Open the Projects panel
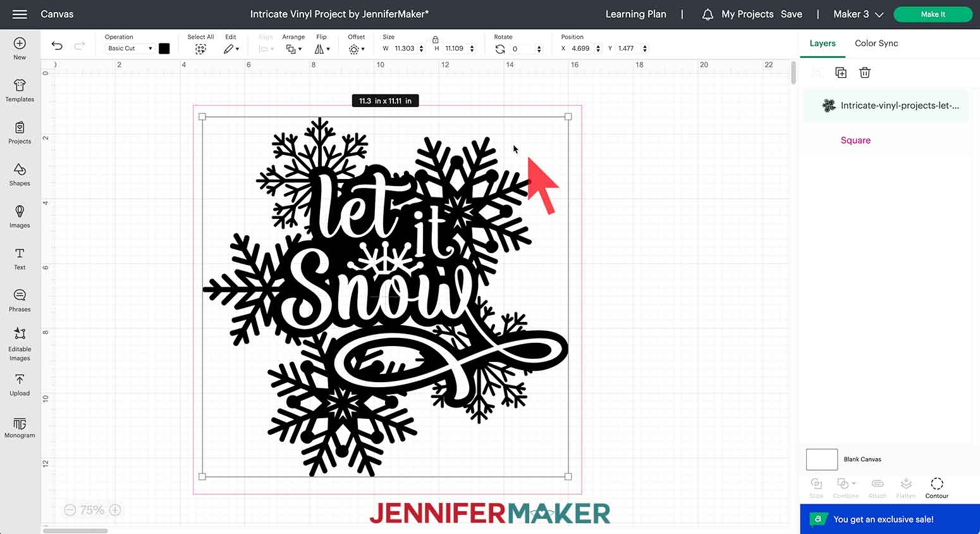The image size is (980, 534). 20,133
